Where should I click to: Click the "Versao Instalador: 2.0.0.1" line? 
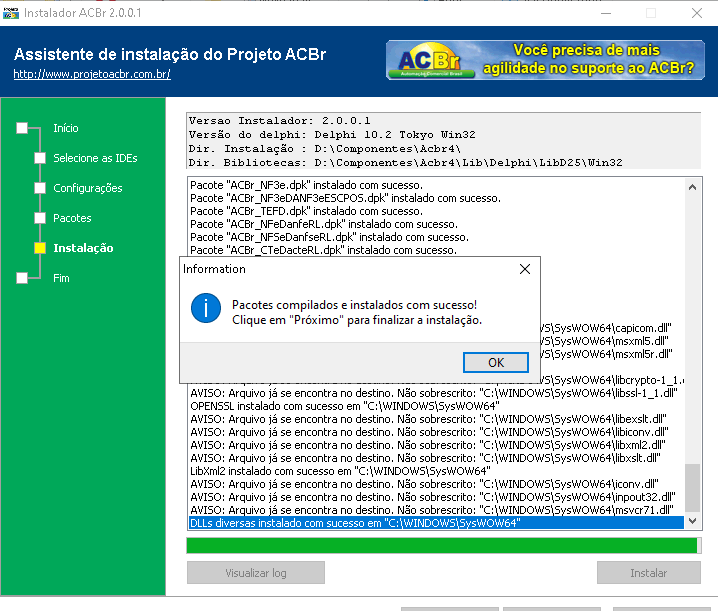click(279, 121)
